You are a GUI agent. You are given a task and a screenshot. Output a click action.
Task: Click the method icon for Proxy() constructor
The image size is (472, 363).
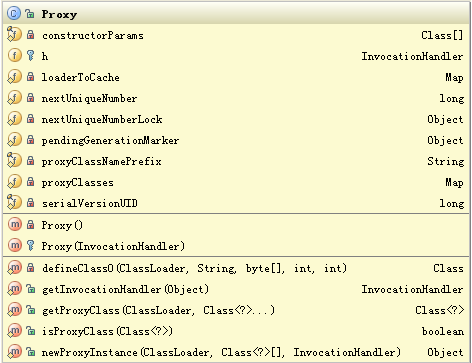tap(14, 224)
